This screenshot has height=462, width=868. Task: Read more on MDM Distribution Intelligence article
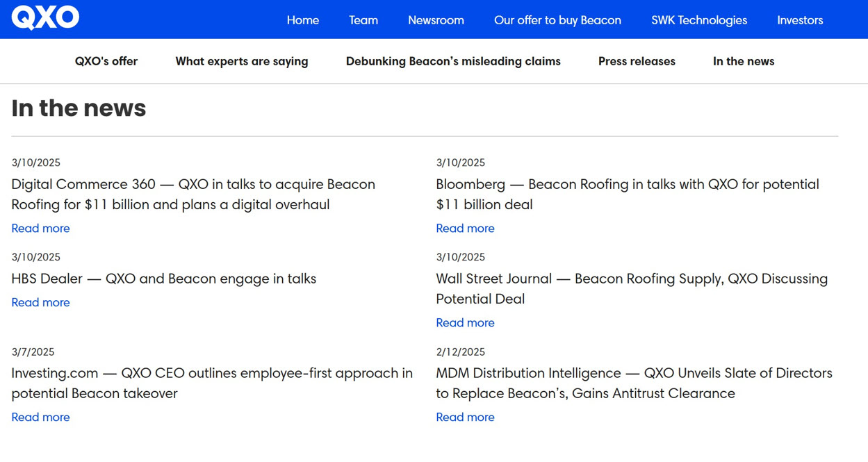[x=465, y=418]
